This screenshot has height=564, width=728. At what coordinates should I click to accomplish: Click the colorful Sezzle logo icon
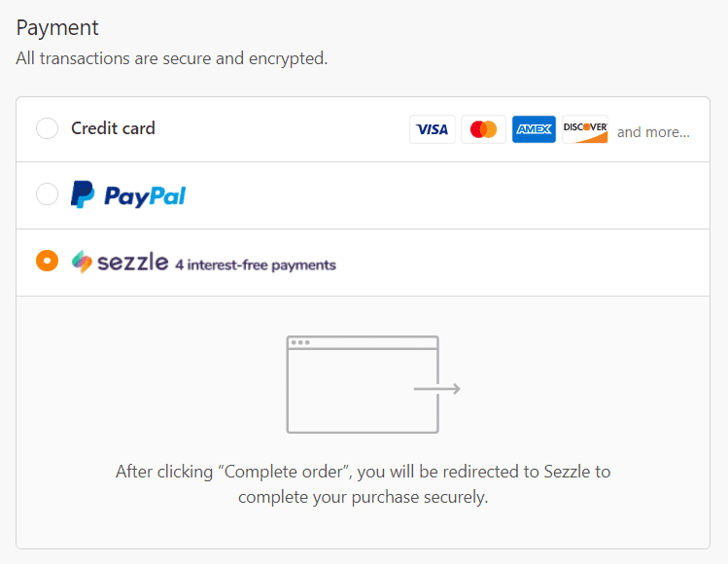pos(82,262)
